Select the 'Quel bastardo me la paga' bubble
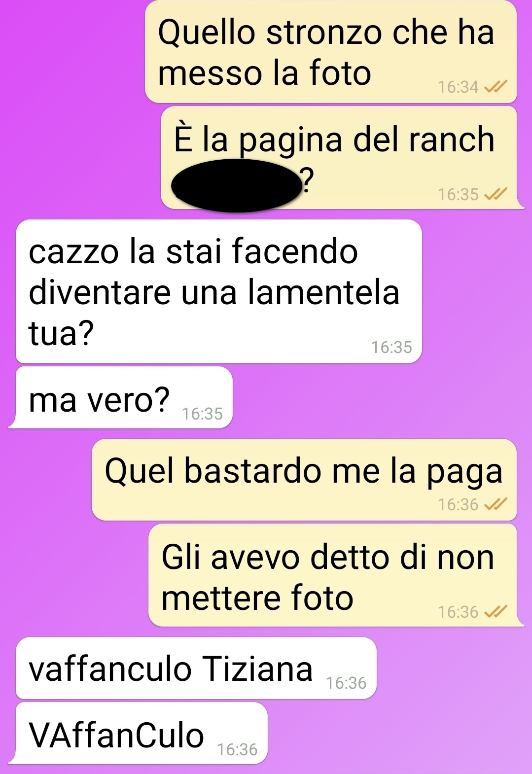The width and height of the screenshot is (532, 774). click(x=304, y=480)
